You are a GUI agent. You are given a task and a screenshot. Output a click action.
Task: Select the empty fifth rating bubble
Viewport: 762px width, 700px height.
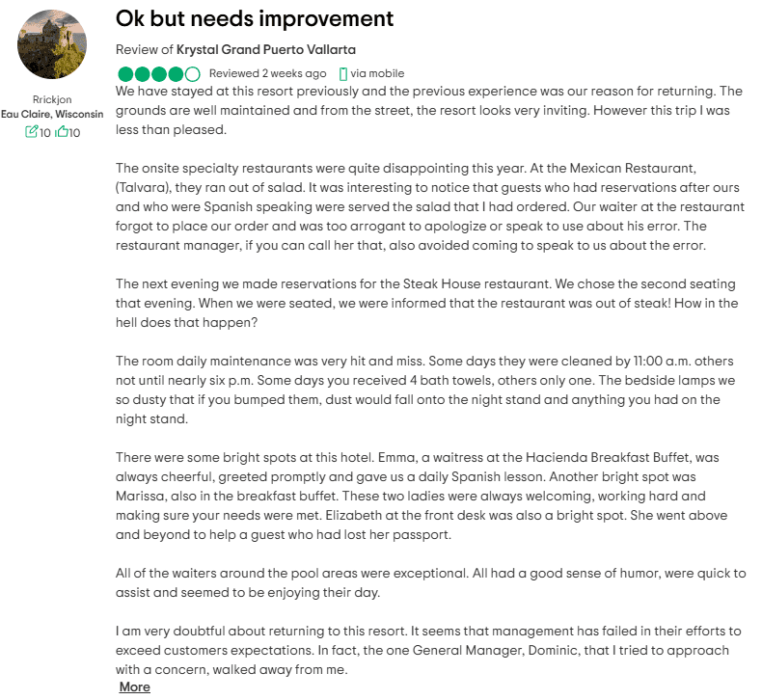[x=193, y=74]
